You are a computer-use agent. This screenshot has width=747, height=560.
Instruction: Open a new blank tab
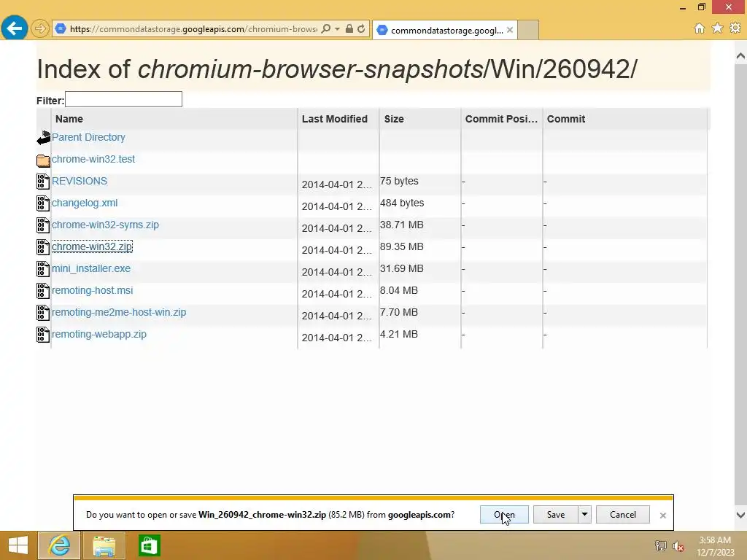pos(528,30)
